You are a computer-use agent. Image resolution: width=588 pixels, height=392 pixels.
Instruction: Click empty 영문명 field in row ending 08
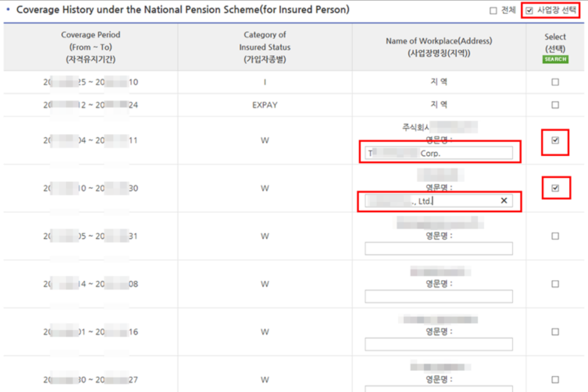tap(438, 297)
